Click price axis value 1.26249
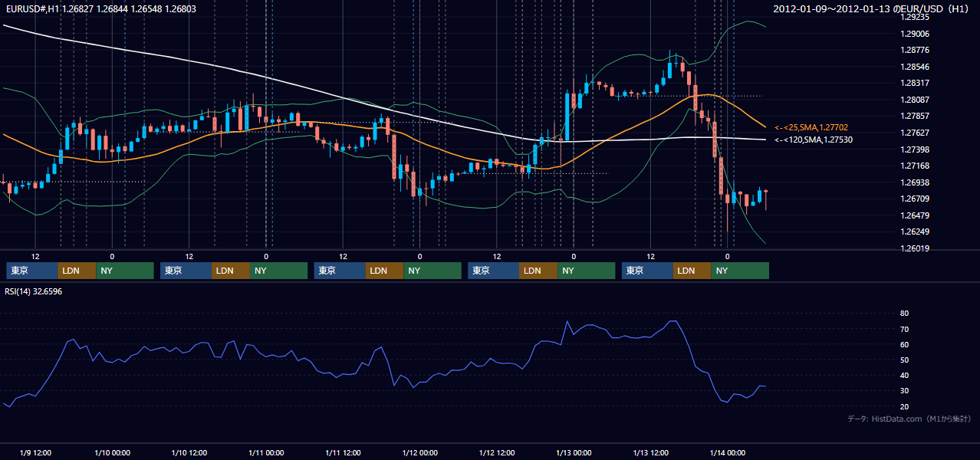This screenshot has width=980, height=460. click(x=915, y=232)
